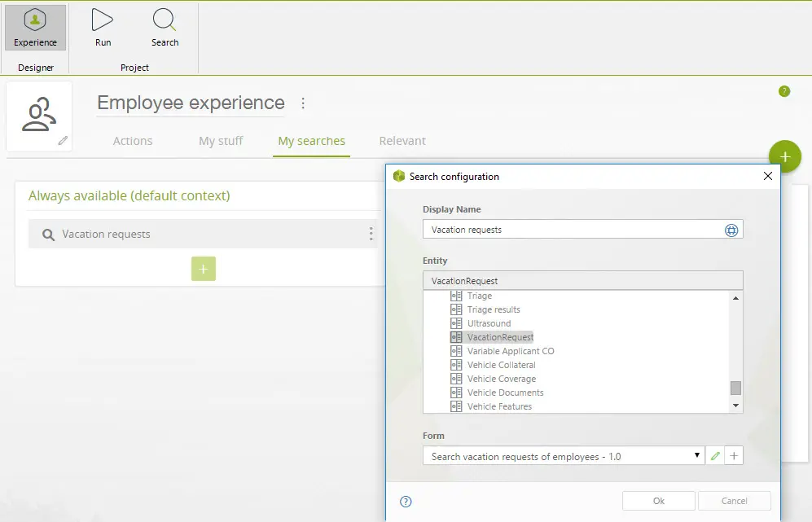Select Triage entity in the list

(480, 296)
